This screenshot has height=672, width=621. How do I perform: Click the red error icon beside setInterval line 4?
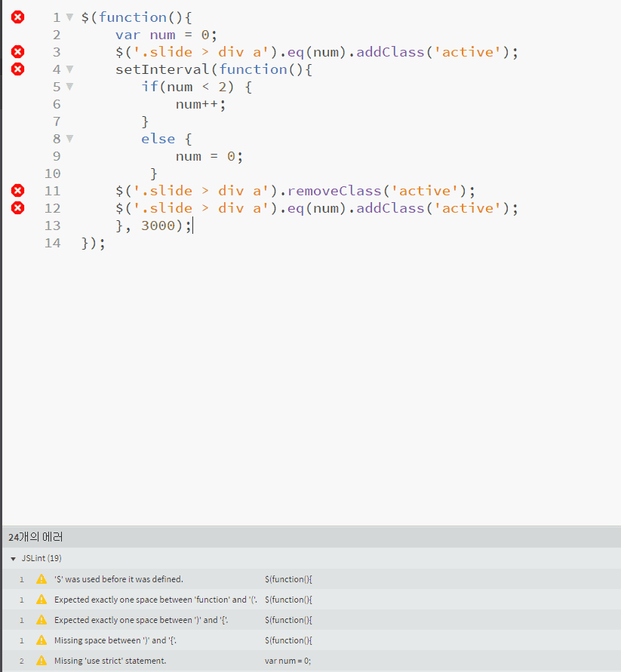point(17,69)
